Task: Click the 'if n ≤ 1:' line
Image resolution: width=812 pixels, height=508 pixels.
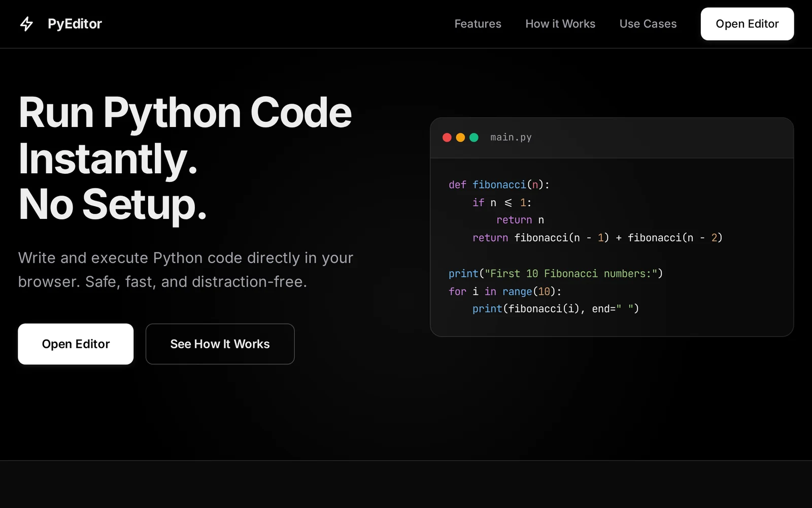Action: 502,203
